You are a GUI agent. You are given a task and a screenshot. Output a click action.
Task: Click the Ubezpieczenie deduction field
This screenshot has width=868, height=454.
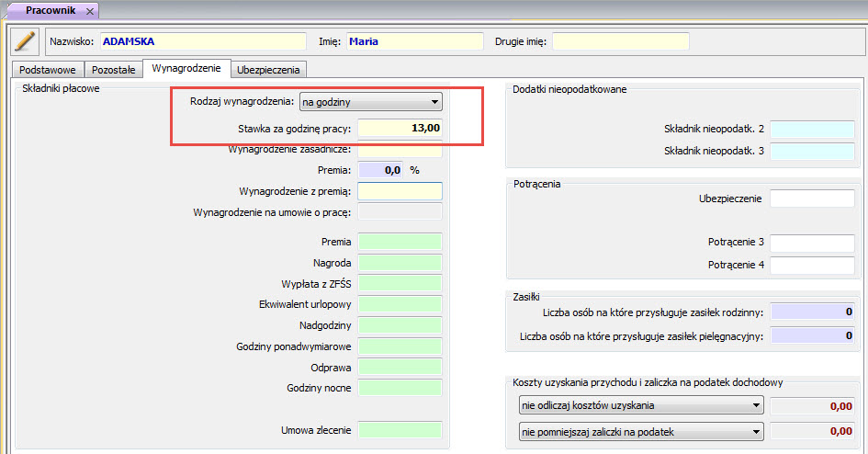click(812, 199)
